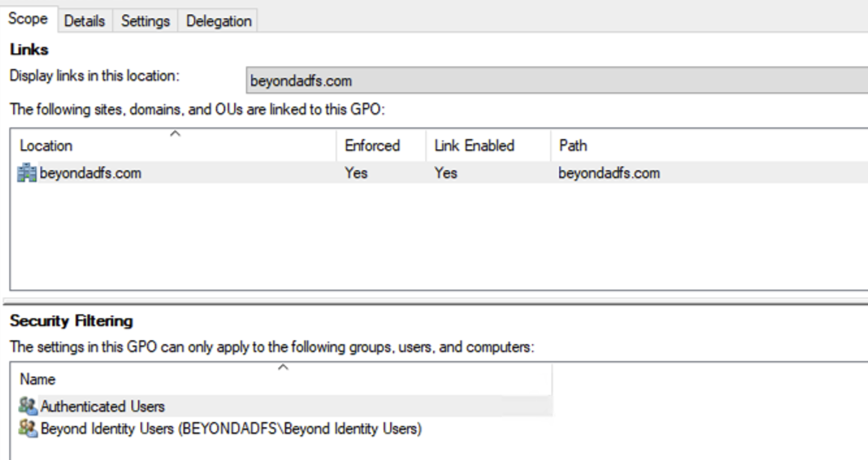Screen dimensions: 868x460
Task: Click the Scope tab
Action: (x=28, y=20)
